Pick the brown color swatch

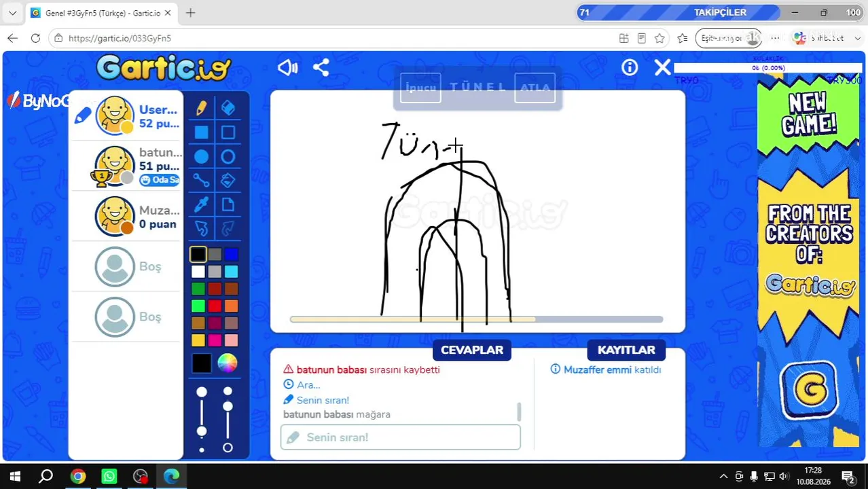tap(232, 289)
